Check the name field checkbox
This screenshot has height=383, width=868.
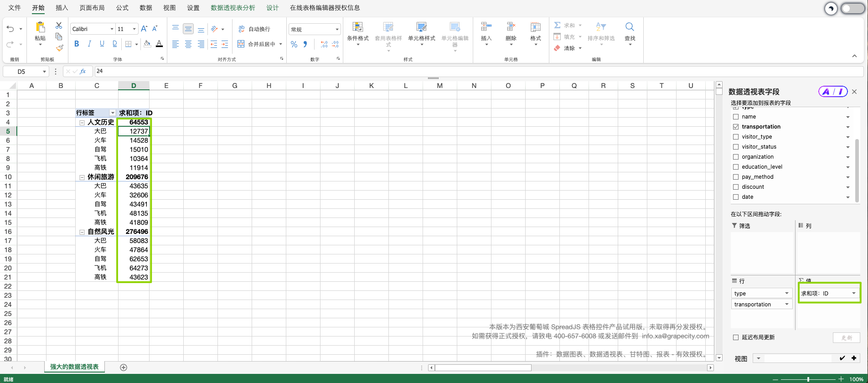coord(736,117)
